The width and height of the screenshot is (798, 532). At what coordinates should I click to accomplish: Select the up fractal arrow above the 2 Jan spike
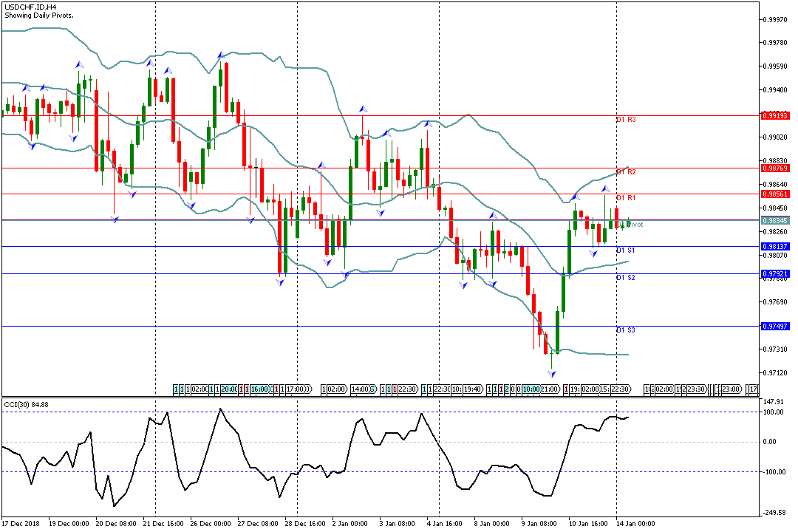pos(363,109)
